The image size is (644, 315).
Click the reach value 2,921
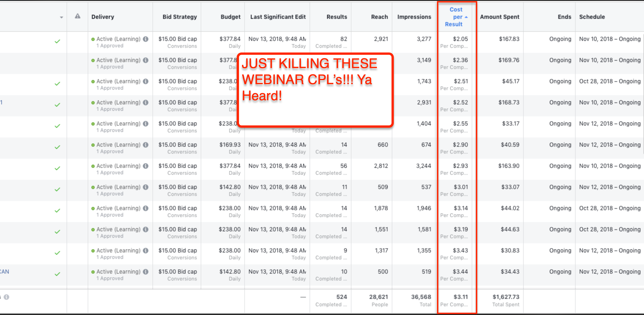tap(381, 39)
